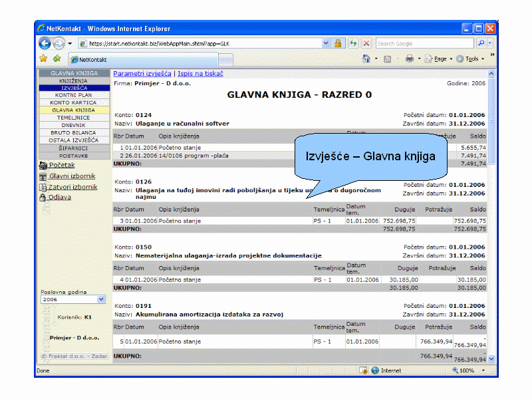This screenshot has height=399, width=532.
Task: Click the "30.185,00" Duguje value in row 4
Action: (404, 280)
